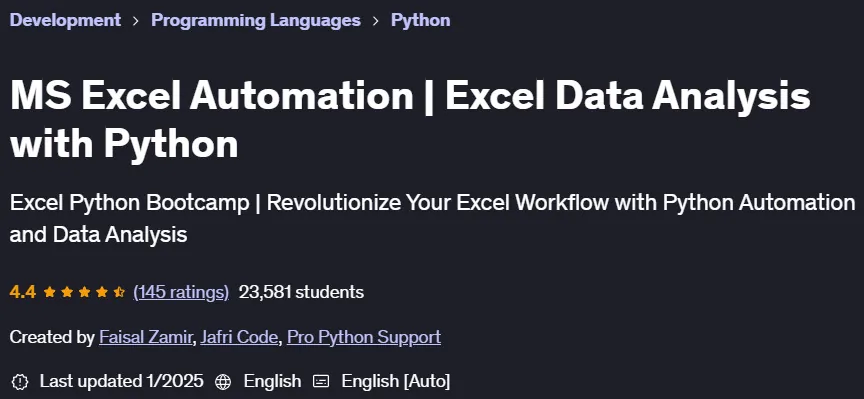The image size is (864, 399).
Task: Click the last updated badge icon
Action: pyautogui.click(x=20, y=381)
